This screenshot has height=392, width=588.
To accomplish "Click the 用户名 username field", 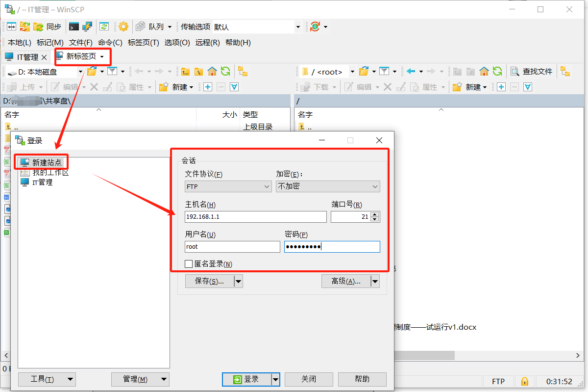I will pyautogui.click(x=232, y=246).
